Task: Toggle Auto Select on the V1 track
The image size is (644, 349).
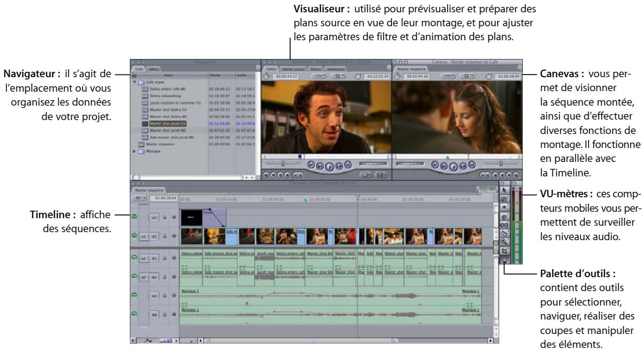Action: tap(174, 236)
